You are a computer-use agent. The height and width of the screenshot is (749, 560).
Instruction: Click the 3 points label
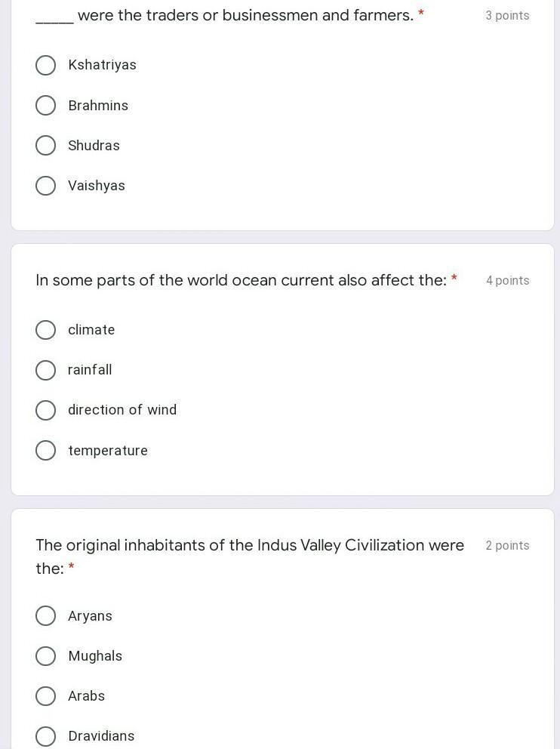pos(507,16)
